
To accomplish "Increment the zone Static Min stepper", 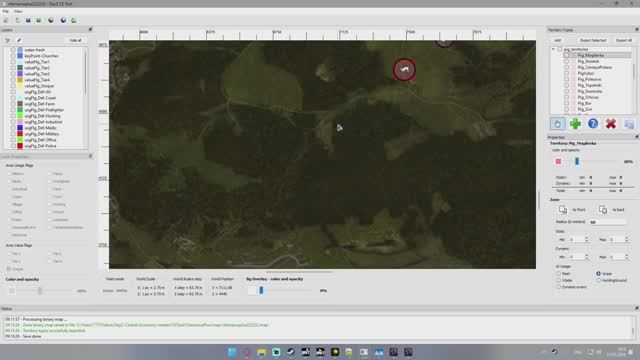I will pyautogui.click(x=587, y=238).
